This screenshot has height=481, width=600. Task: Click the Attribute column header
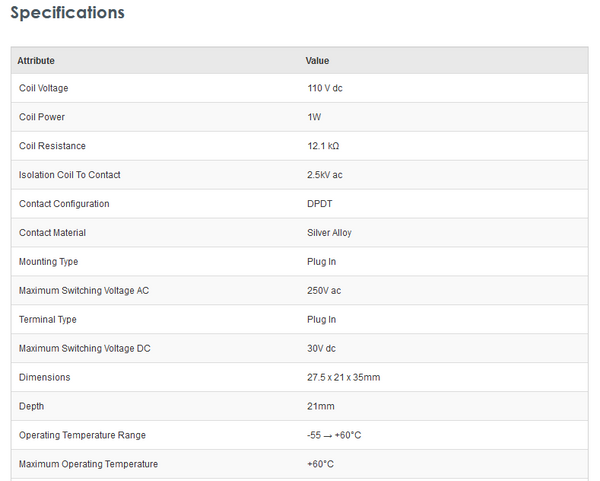[36, 61]
